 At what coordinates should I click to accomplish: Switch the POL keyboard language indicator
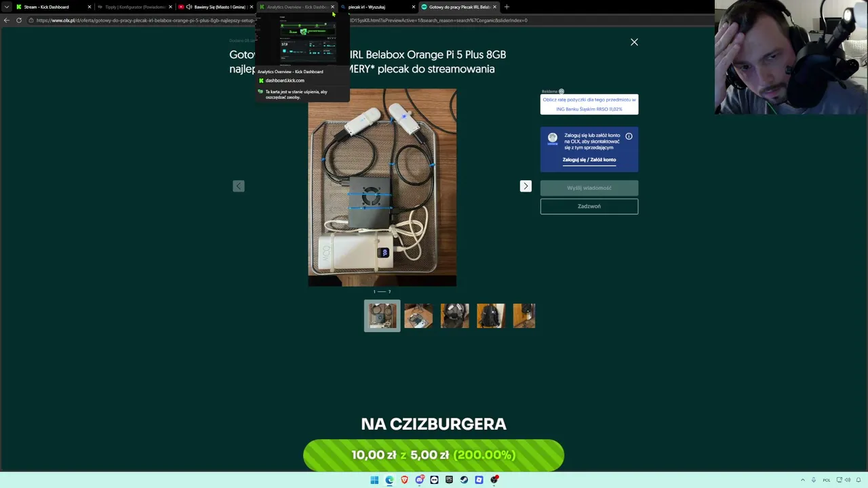pos(827,480)
